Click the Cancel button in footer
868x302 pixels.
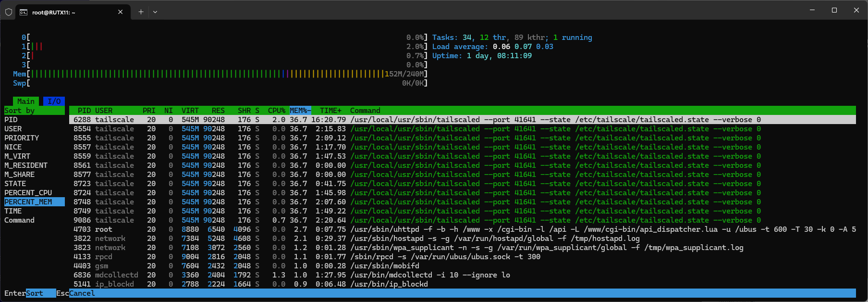[82, 293]
